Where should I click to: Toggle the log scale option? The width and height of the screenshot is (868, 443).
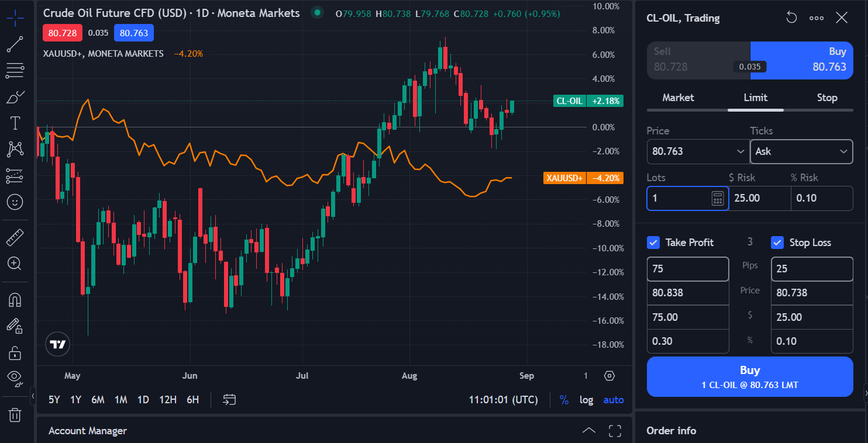[586, 400]
